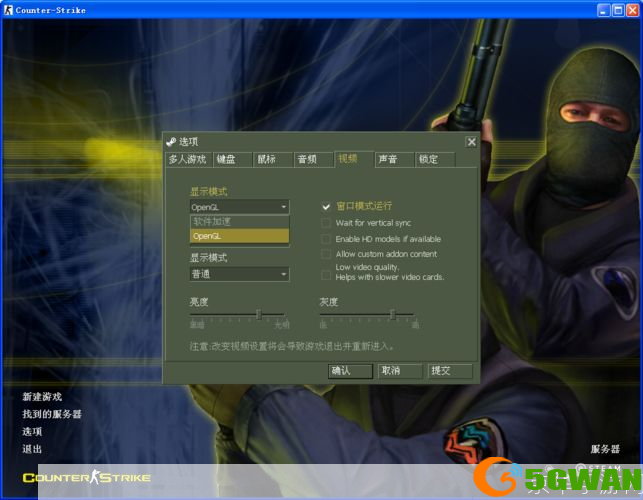Go to the 鼠标 tab

click(273, 159)
